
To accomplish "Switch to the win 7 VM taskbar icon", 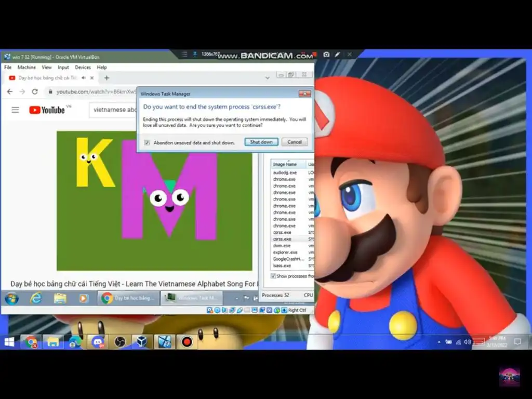I will [165, 342].
